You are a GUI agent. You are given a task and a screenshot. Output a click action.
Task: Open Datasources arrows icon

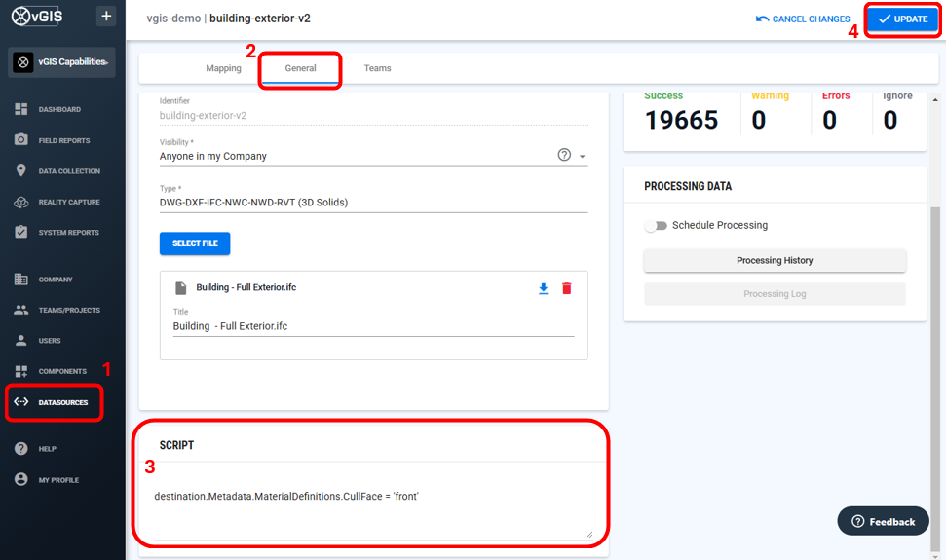tap(21, 401)
